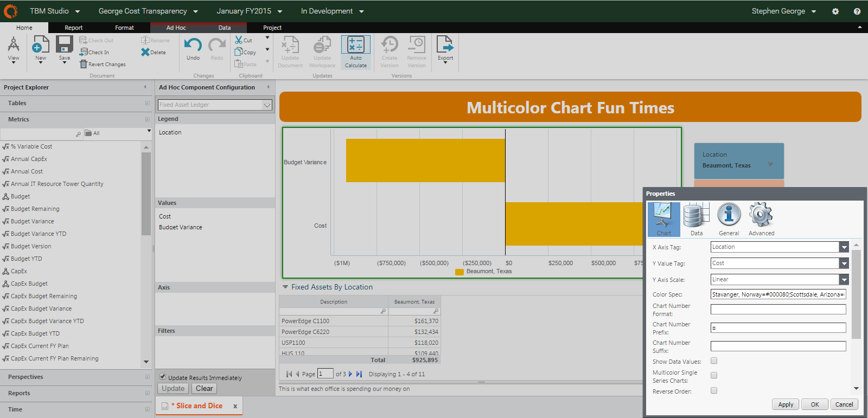Open TBM Studio dropdown menu
Viewport: 868px width, 418px height.
(55, 11)
